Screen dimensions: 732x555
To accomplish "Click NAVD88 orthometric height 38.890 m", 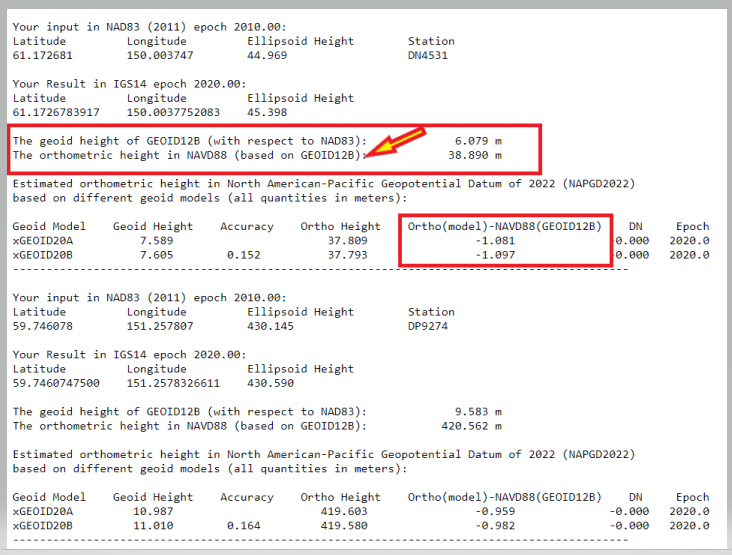I will pyautogui.click(x=474, y=156).
